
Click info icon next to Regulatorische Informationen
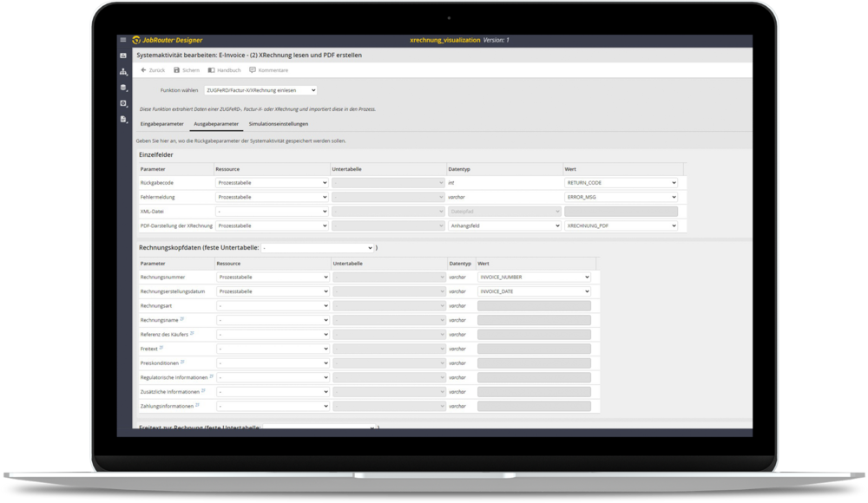point(212,376)
